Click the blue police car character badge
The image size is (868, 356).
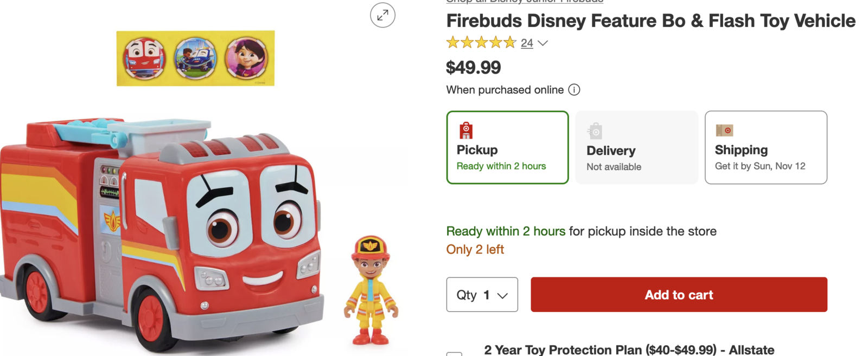[195, 58]
